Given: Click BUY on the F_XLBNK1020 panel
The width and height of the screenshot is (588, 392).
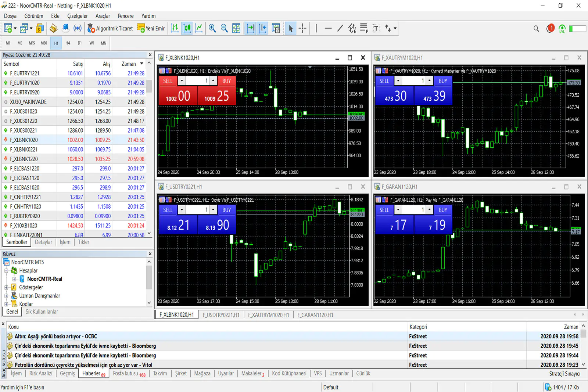Looking at the screenshot, I should click(226, 81).
